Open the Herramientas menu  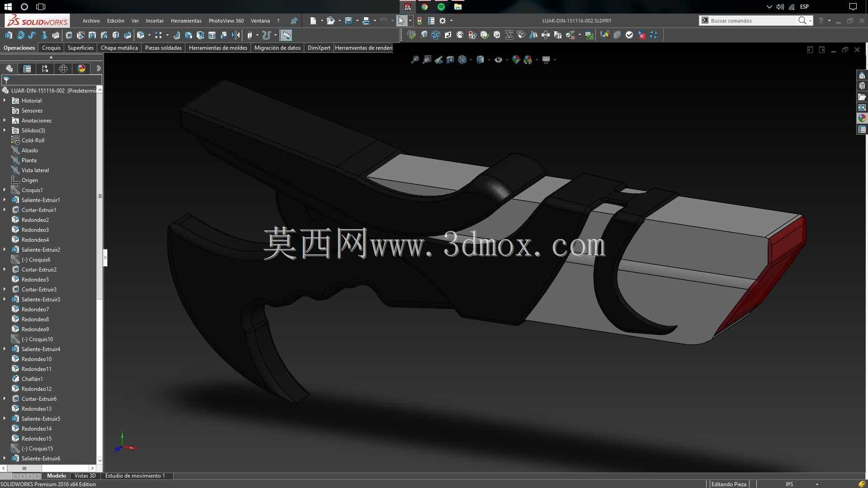(x=186, y=21)
